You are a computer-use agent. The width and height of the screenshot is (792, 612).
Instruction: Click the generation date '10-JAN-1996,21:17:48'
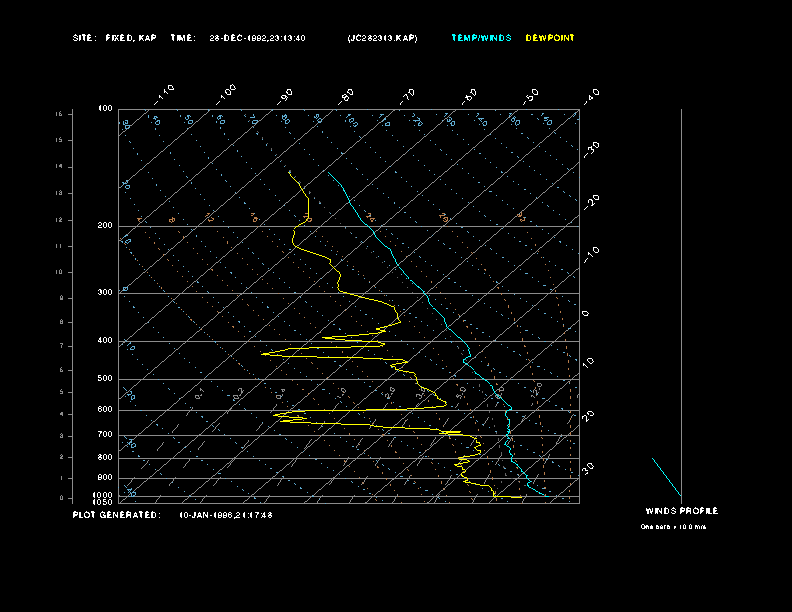pos(226,515)
